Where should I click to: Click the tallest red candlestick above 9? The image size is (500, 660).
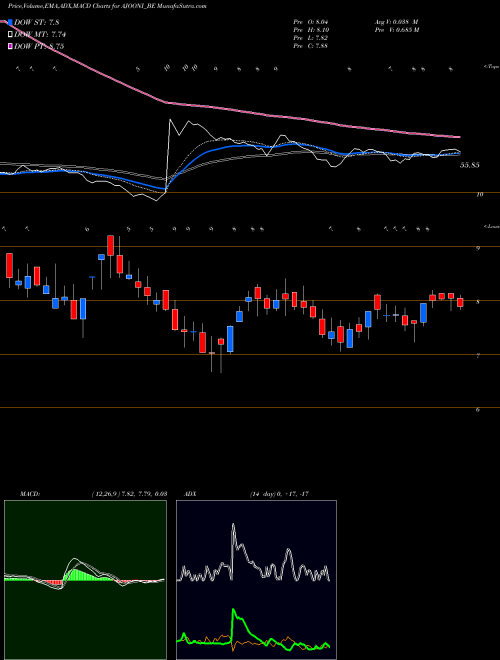click(x=111, y=245)
